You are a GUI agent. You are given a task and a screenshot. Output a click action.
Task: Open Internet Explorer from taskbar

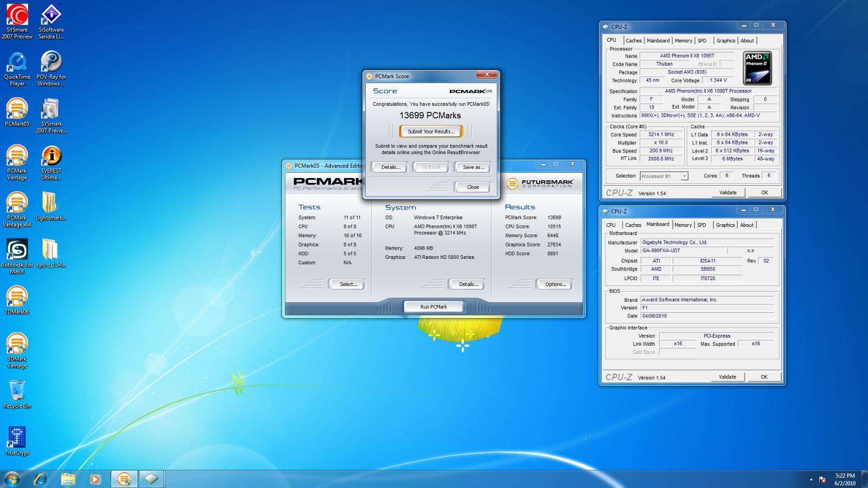(41, 479)
